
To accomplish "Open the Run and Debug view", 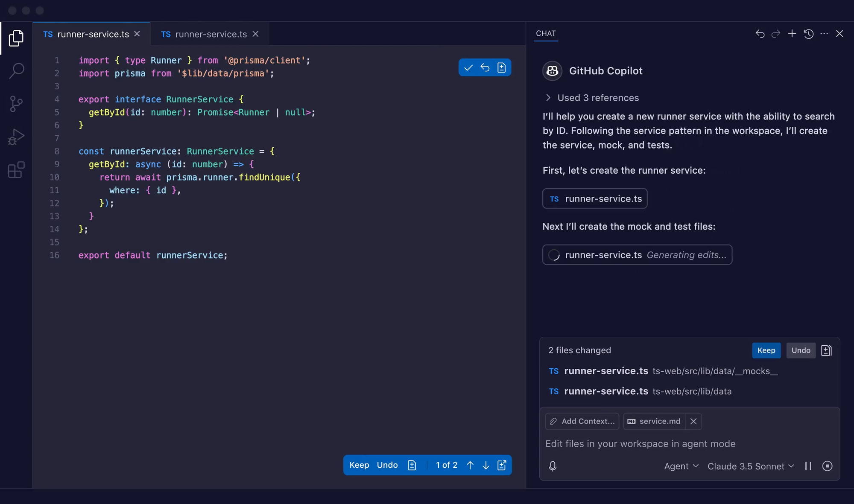I will [x=16, y=137].
